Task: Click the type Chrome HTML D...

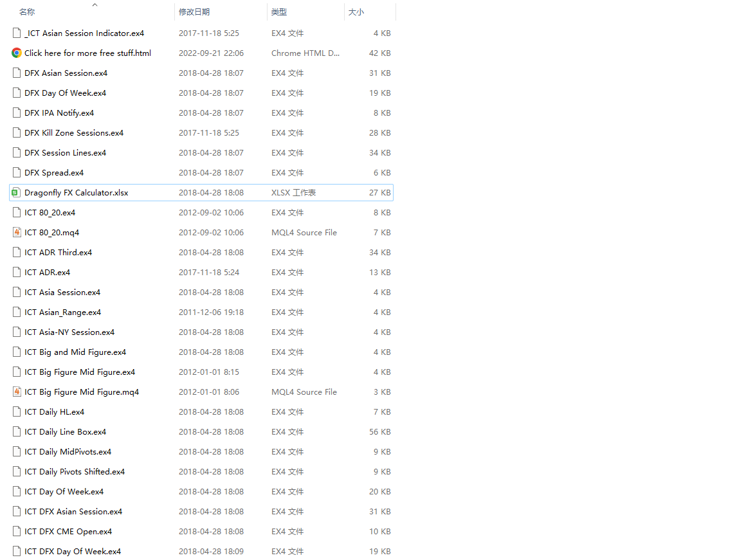Action: click(x=305, y=53)
